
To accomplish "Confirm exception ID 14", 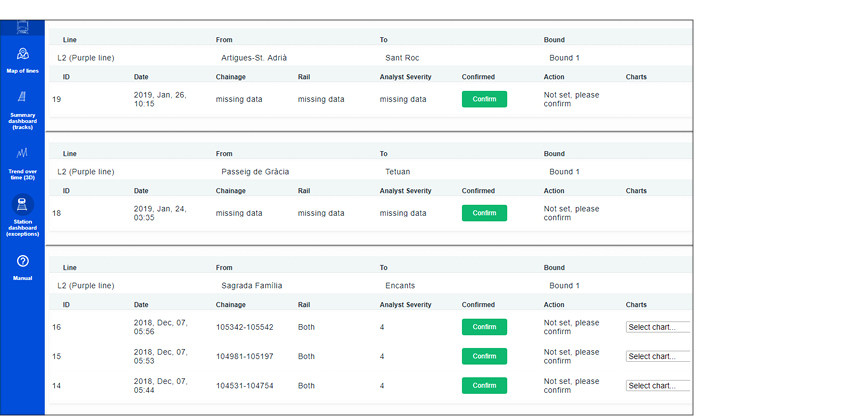I will click(484, 385).
